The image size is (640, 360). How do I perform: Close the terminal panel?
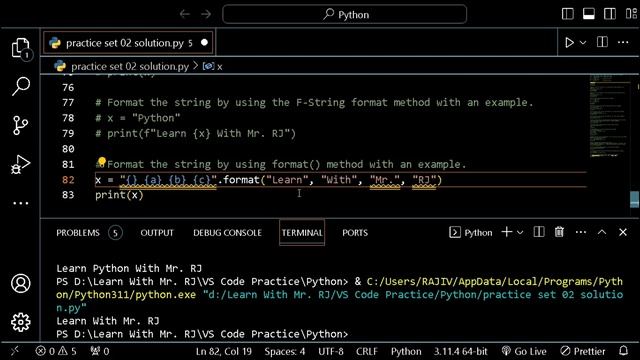(x=623, y=232)
